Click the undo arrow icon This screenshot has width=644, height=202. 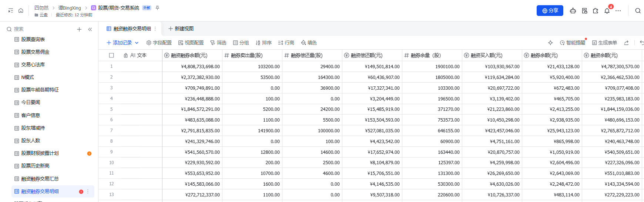click(642, 43)
